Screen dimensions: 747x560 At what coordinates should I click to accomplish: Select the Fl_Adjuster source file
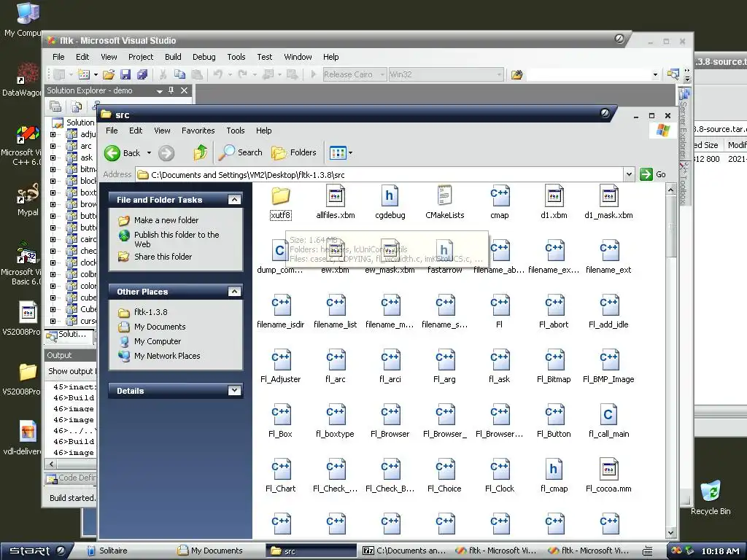click(281, 367)
